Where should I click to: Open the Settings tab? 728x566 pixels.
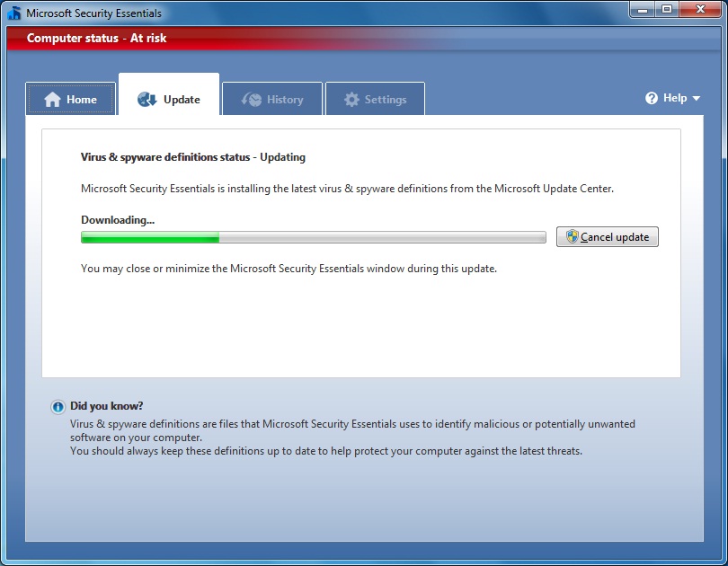point(375,99)
